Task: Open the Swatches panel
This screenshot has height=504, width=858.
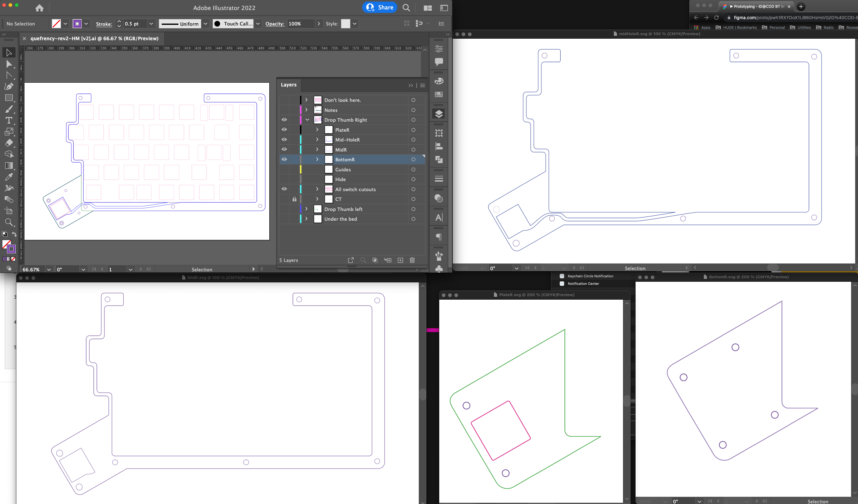Action: click(x=439, y=95)
